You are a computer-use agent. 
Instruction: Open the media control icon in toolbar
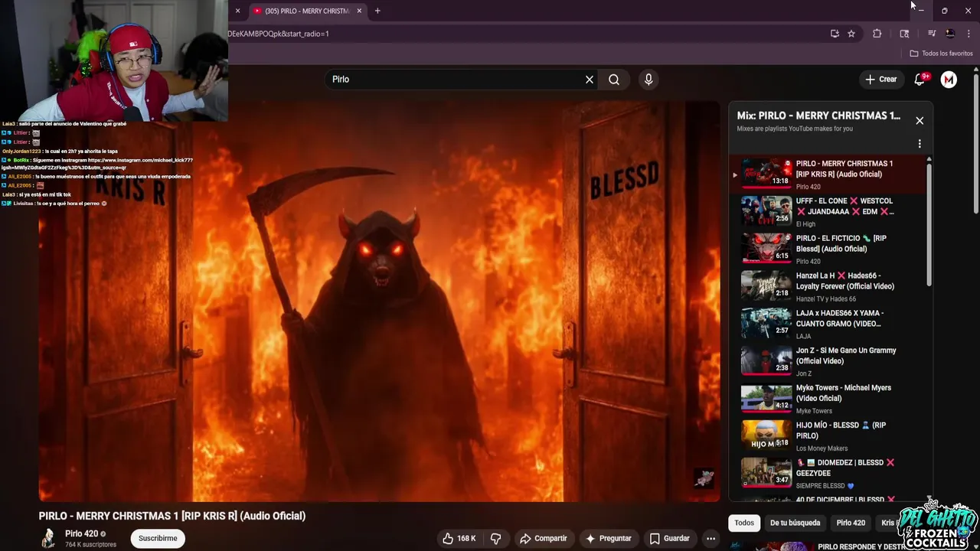click(932, 34)
